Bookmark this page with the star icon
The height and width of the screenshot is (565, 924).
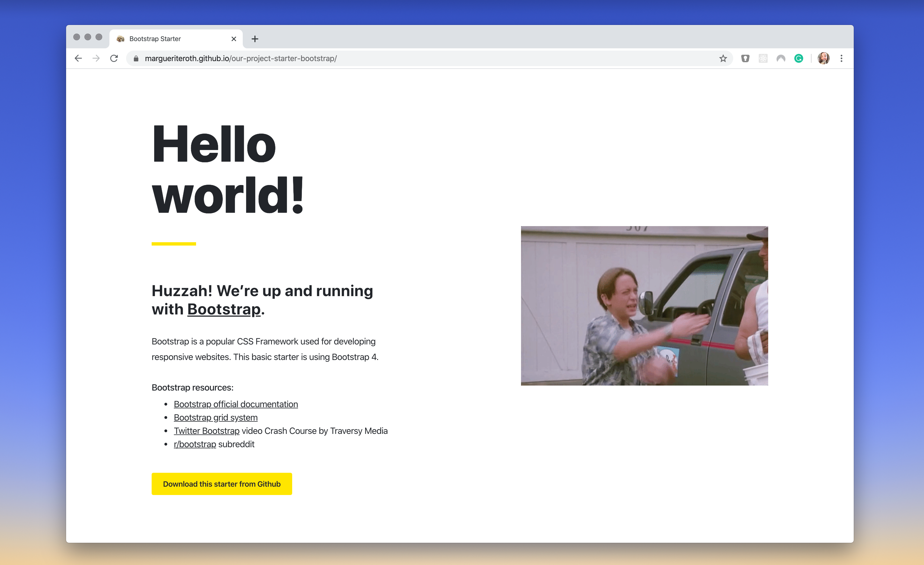tap(723, 58)
